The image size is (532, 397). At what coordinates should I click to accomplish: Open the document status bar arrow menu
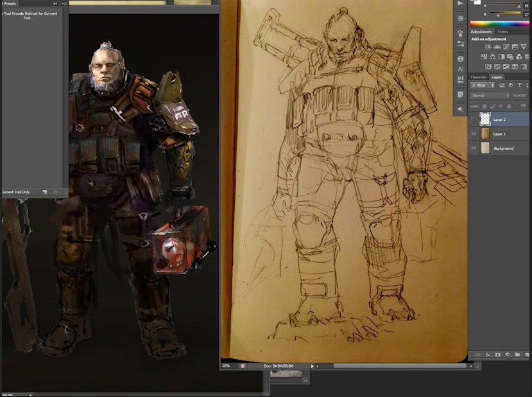coord(312,366)
